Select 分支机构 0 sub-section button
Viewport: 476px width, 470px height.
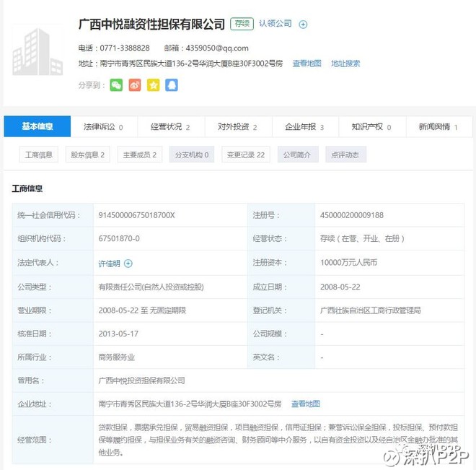pos(192,155)
